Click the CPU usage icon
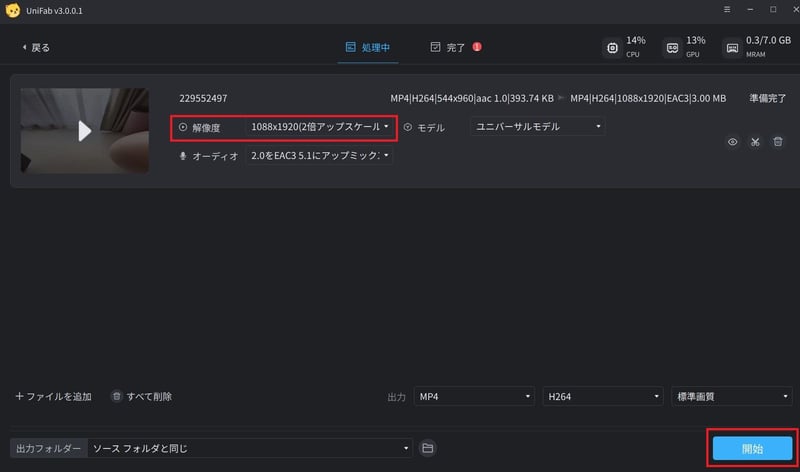This screenshot has height=472, width=800. click(611, 47)
